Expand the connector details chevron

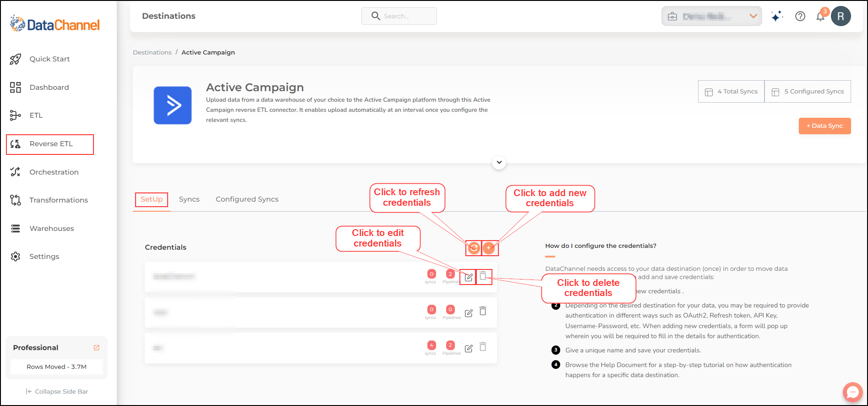click(499, 162)
